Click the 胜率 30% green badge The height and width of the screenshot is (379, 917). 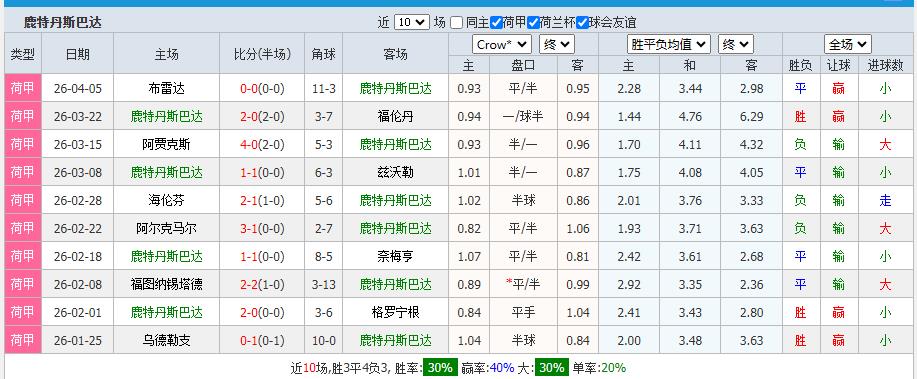pyautogui.click(x=440, y=368)
